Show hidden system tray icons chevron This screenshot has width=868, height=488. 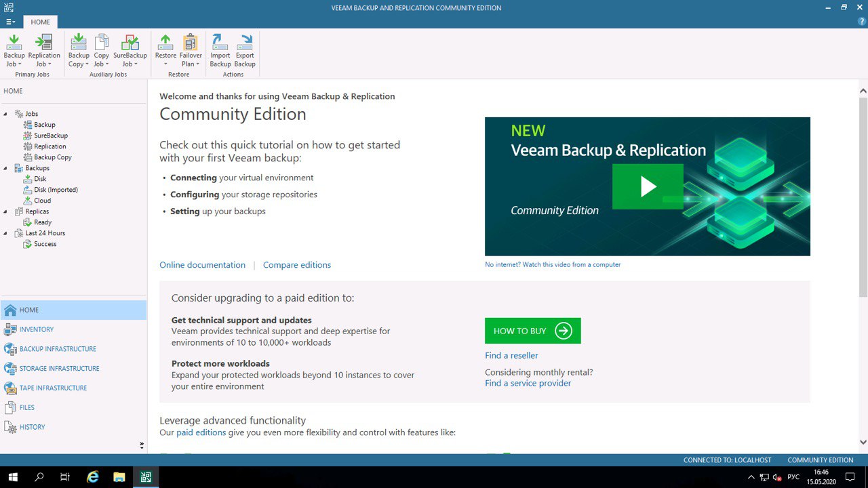(751, 477)
